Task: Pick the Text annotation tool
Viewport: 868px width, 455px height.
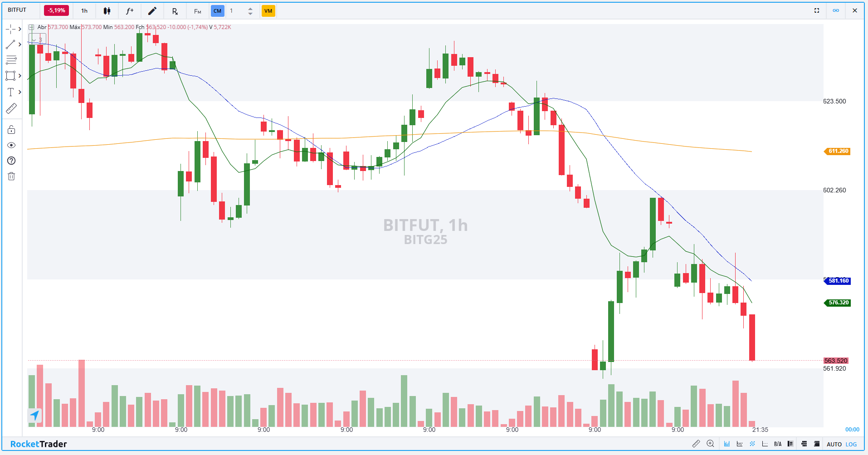Action: tap(10, 92)
